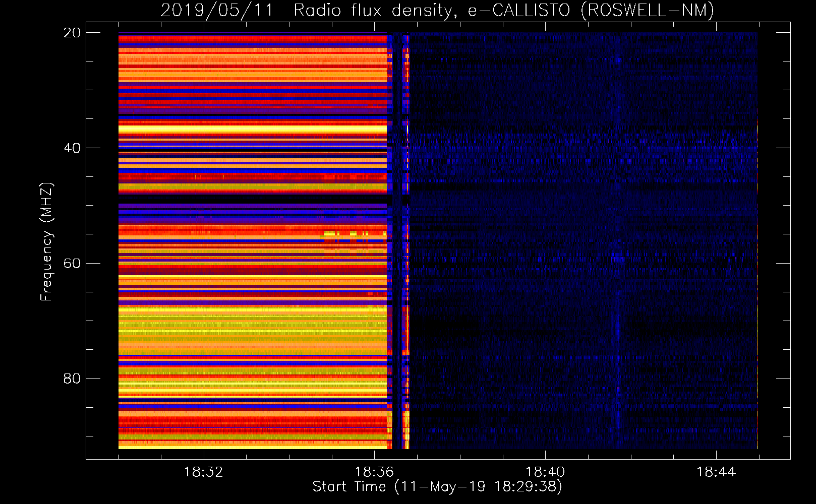816x504 pixels.
Task: Click the 18:40 time tick label
Action: point(545,472)
